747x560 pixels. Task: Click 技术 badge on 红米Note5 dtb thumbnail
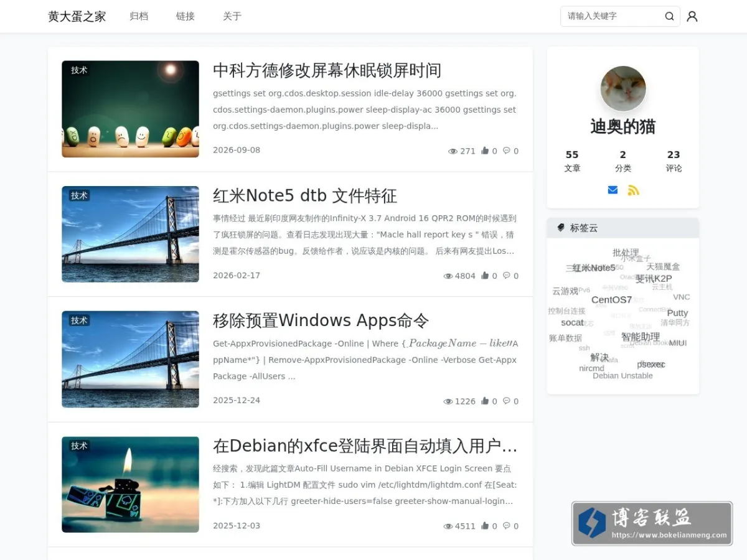pyautogui.click(x=79, y=195)
